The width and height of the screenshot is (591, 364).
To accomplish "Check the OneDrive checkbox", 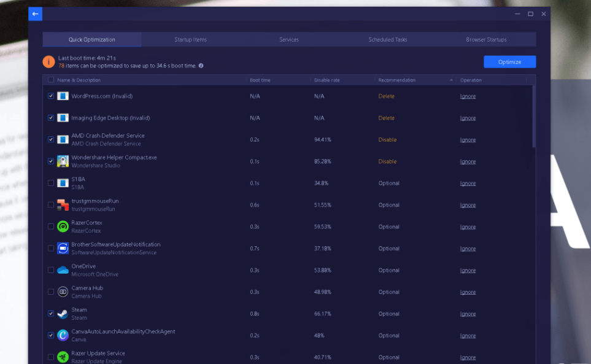I will point(51,270).
